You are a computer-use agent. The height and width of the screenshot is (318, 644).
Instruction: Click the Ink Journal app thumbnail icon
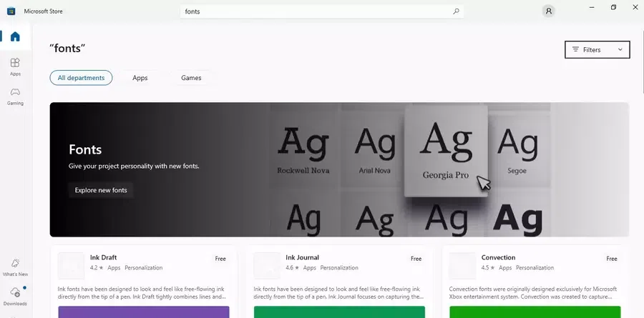(x=267, y=266)
